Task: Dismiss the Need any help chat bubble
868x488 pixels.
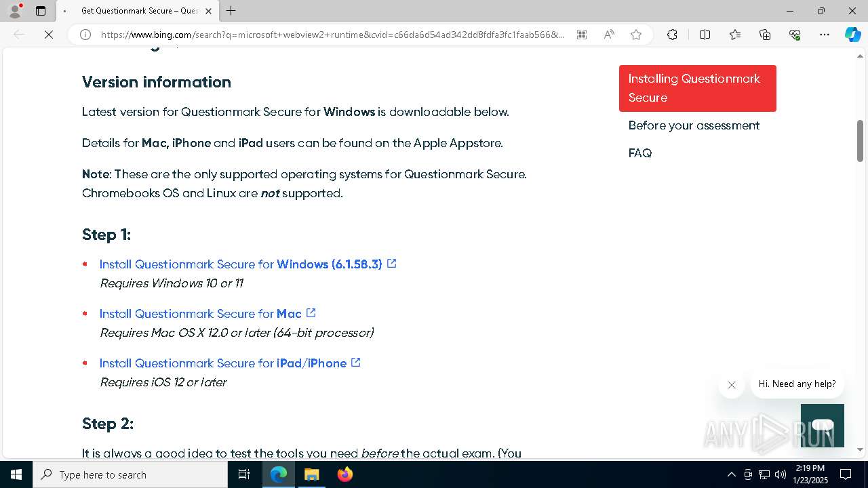Action: (731, 385)
